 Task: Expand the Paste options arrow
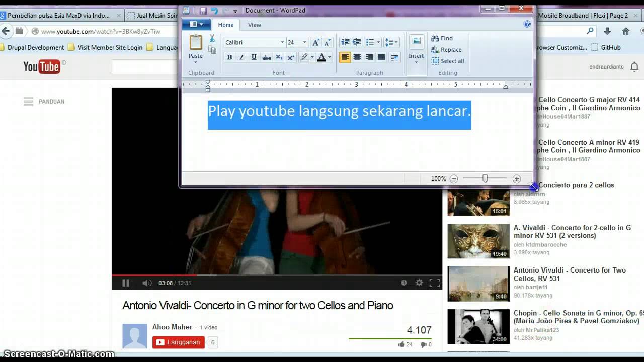[196, 62]
